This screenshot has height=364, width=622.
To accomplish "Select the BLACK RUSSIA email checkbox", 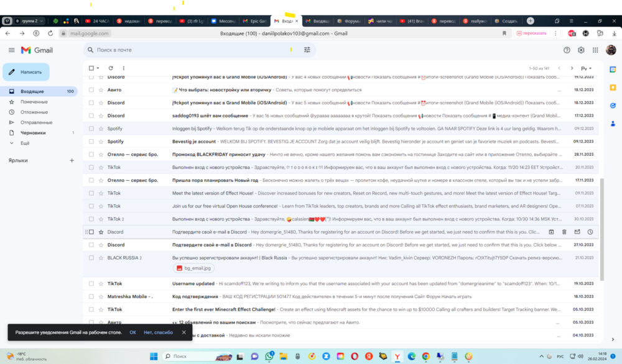I will pos(91,258).
